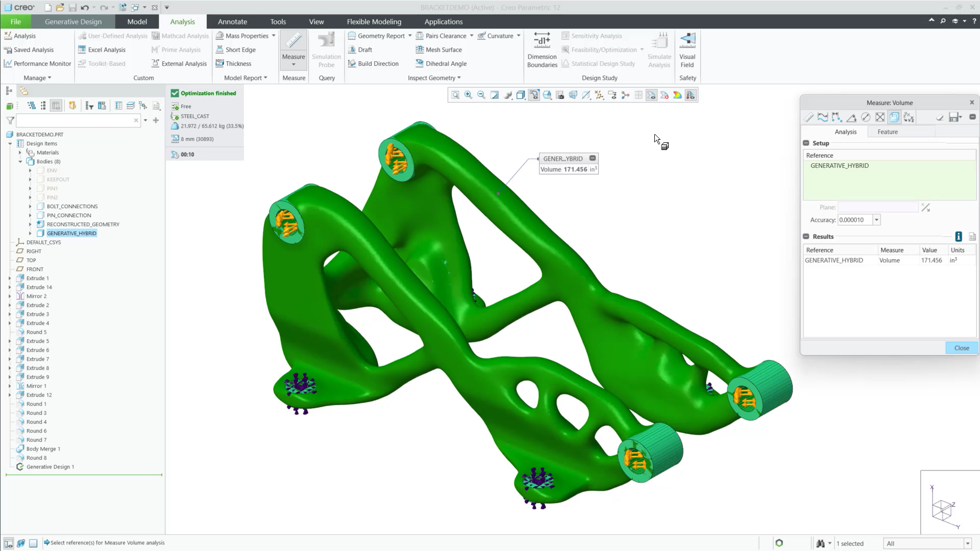Viewport: 980px width, 551px height.
Task: Click the Close button in Measure dialog
Action: coord(962,348)
